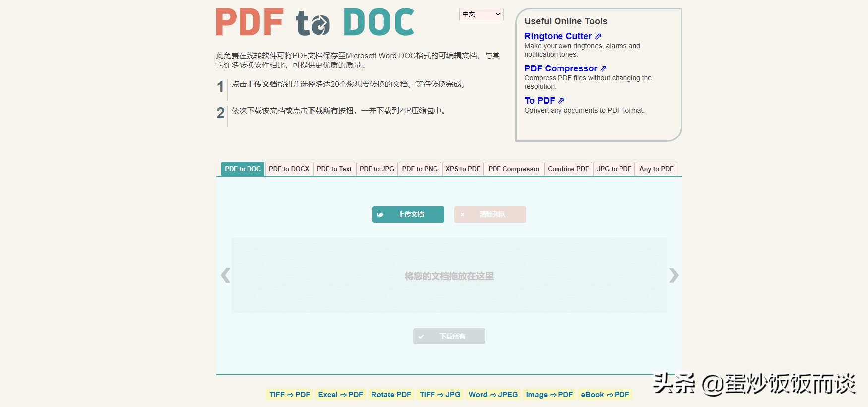Switch to the PDF Compressor tab

pyautogui.click(x=514, y=169)
